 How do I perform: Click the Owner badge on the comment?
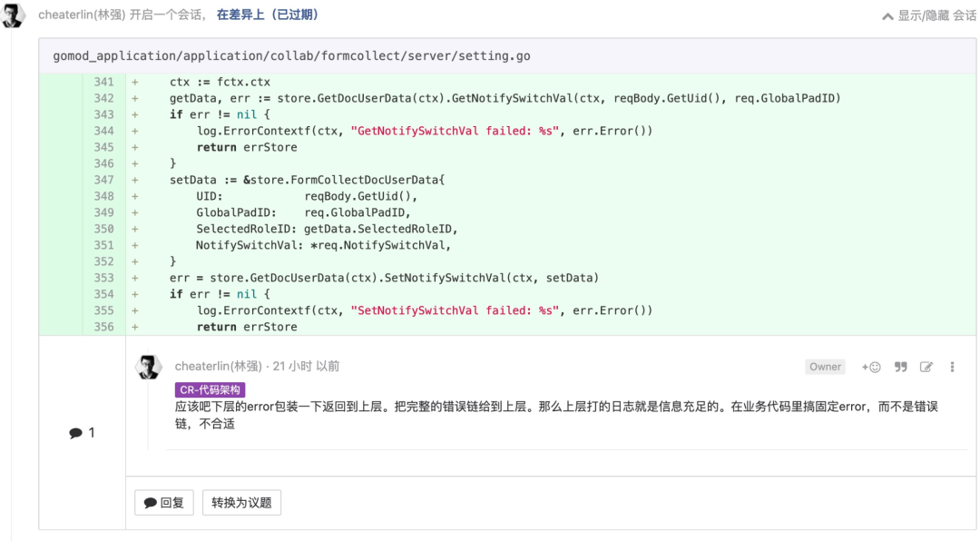pyautogui.click(x=825, y=367)
